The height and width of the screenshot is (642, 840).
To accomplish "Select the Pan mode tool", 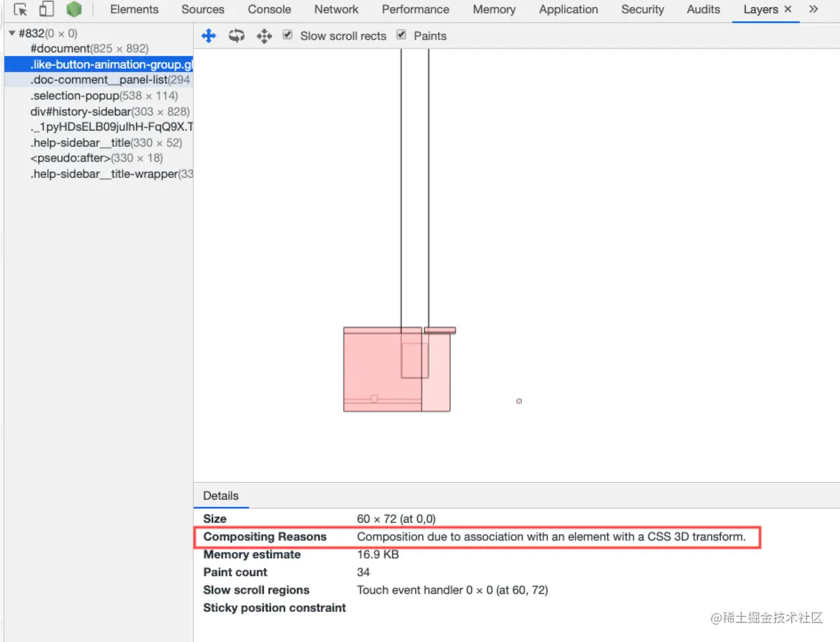I will (x=209, y=36).
